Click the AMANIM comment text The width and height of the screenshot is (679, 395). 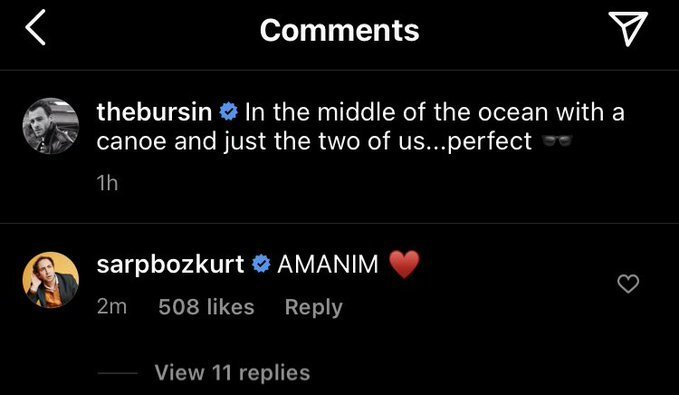pos(328,264)
